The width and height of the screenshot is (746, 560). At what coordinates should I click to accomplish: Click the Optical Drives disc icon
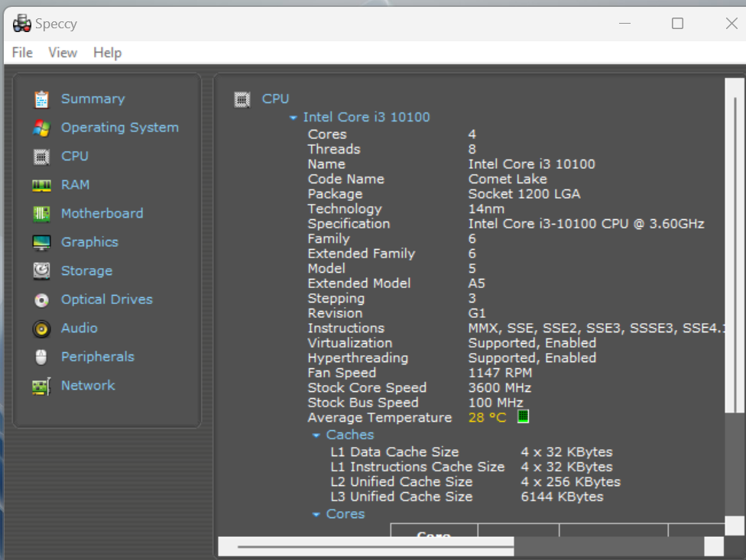tap(41, 300)
